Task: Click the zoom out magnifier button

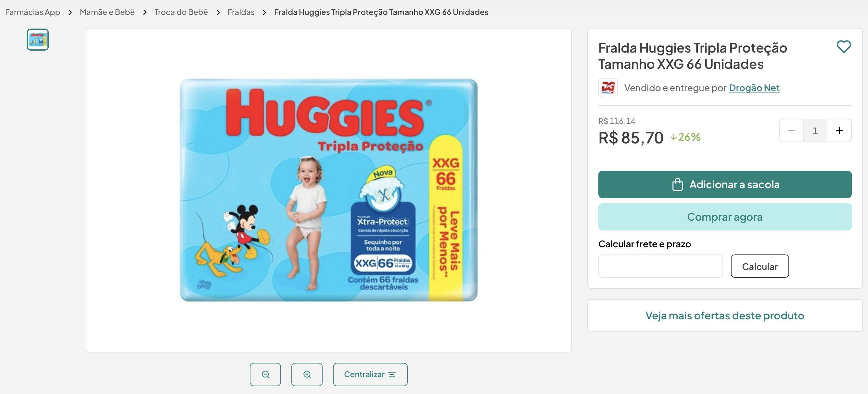Action: click(265, 375)
